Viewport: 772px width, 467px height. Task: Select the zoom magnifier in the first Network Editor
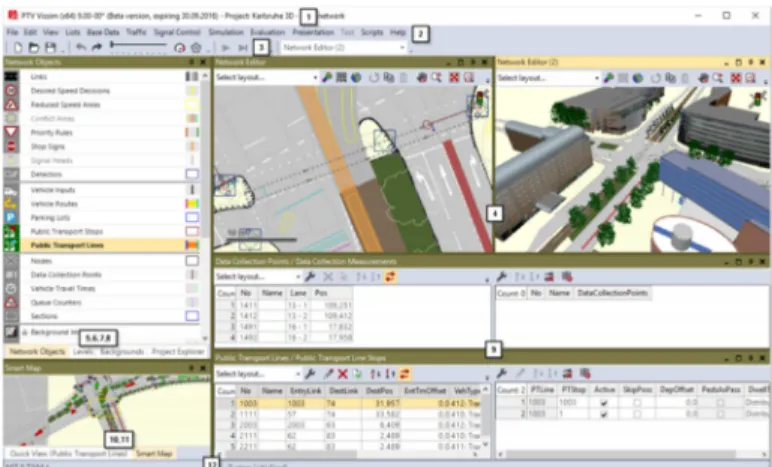pyautogui.click(x=436, y=77)
